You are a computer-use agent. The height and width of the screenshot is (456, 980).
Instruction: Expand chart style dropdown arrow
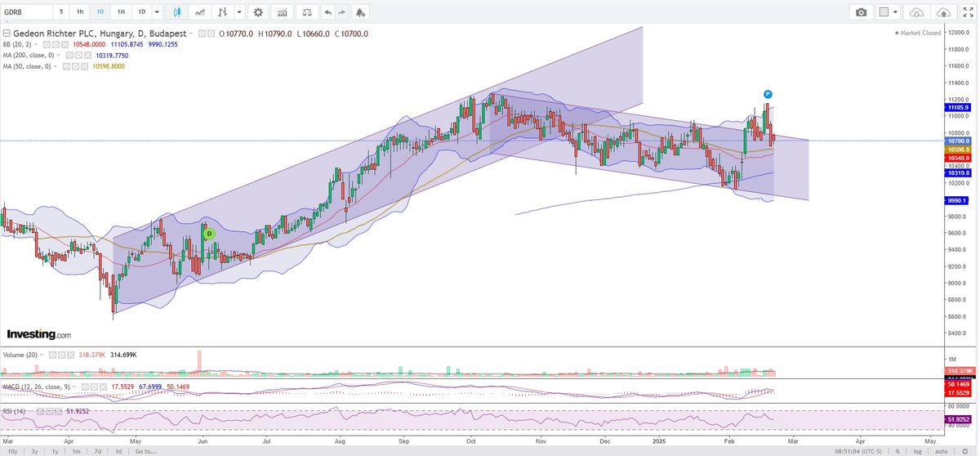pos(239,12)
